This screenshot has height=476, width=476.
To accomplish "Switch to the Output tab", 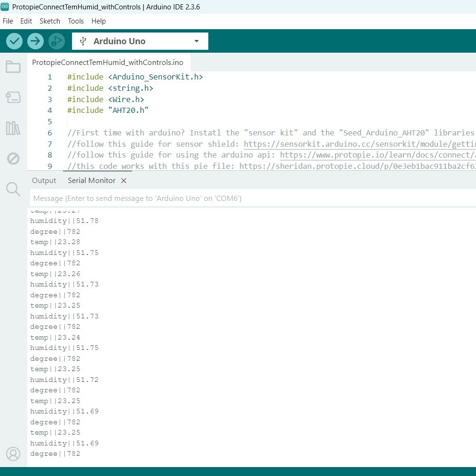I will [x=44, y=180].
